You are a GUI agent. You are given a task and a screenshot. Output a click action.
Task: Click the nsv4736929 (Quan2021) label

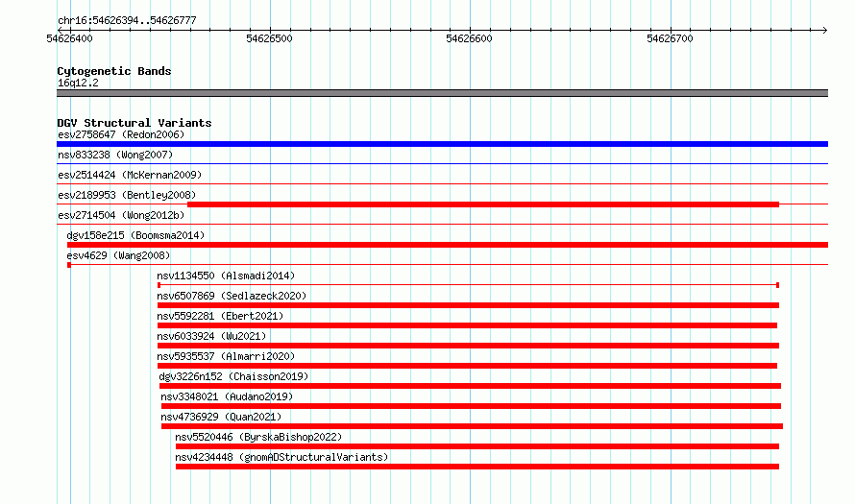pos(221,417)
